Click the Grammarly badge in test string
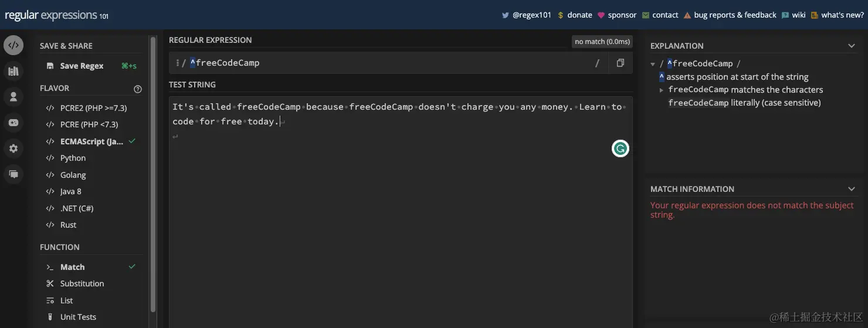This screenshot has height=328, width=868. (x=620, y=148)
